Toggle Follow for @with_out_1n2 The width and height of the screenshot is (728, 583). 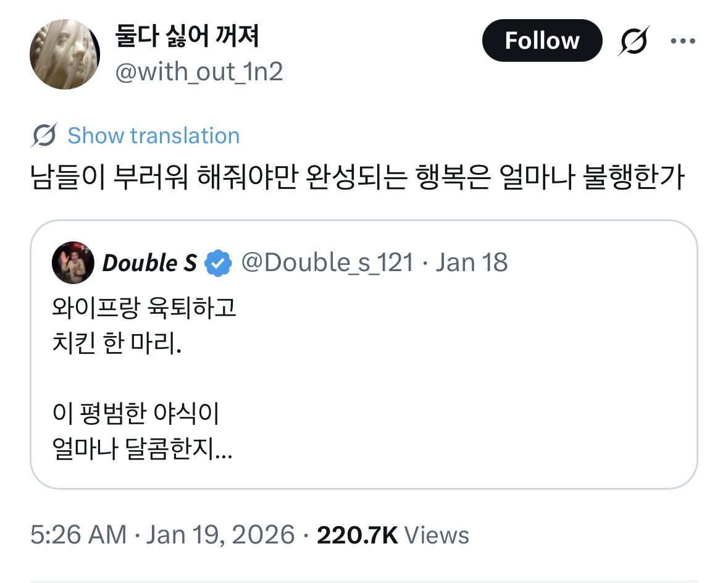[542, 40]
